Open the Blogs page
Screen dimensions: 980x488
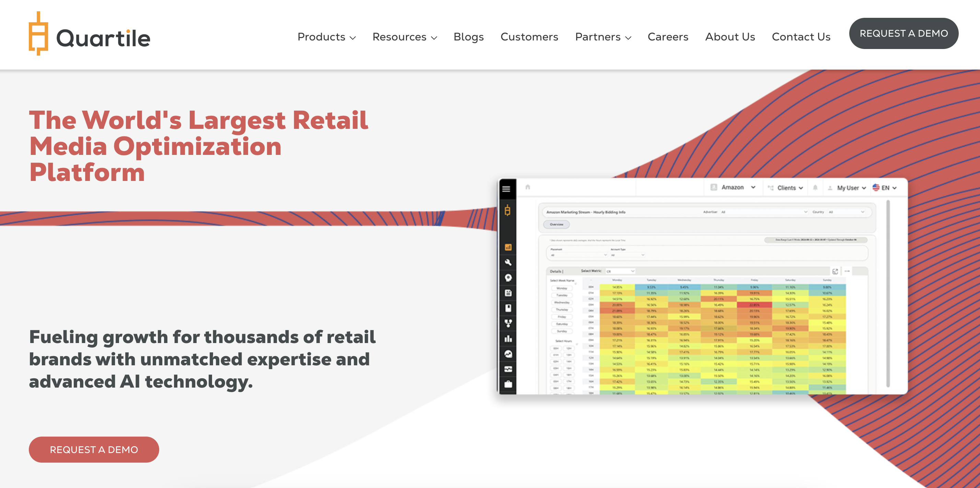pyautogui.click(x=468, y=37)
